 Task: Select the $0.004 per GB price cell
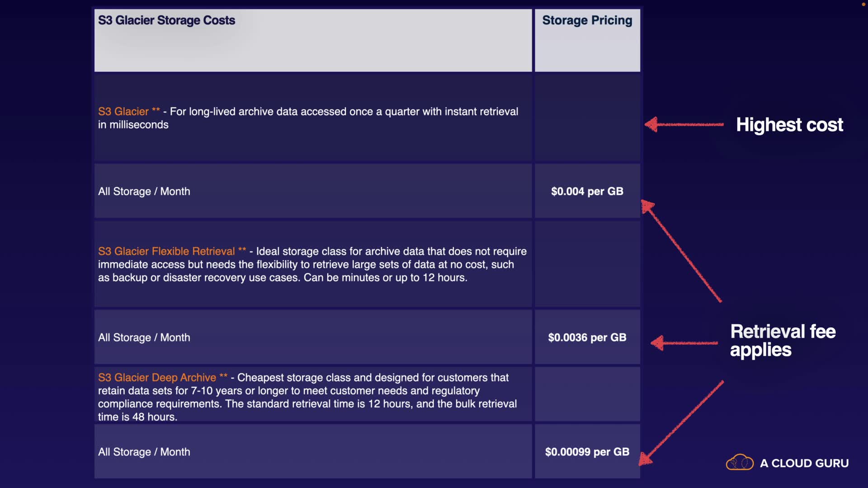tap(587, 192)
